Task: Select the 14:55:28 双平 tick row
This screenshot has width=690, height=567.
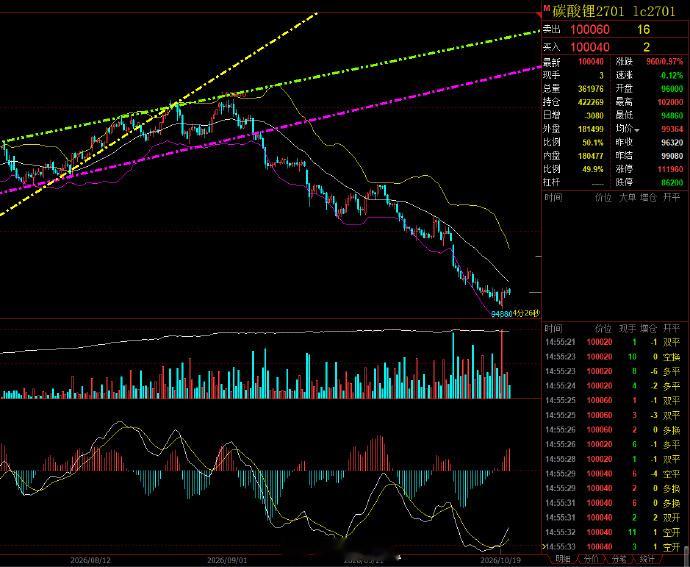Action: pyautogui.click(x=613, y=459)
